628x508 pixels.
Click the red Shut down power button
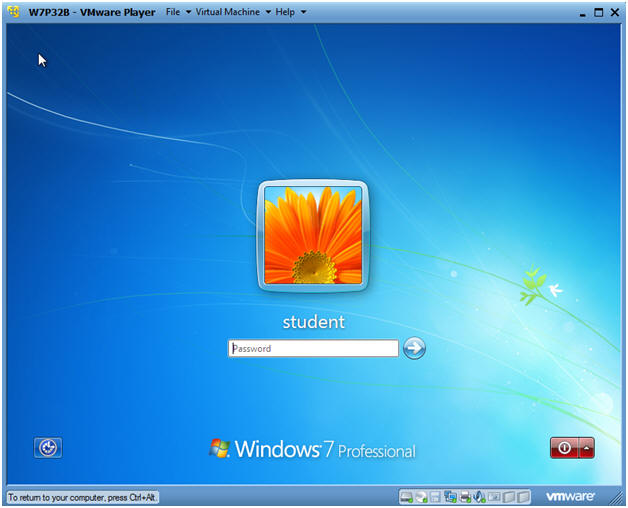point(564,448)
